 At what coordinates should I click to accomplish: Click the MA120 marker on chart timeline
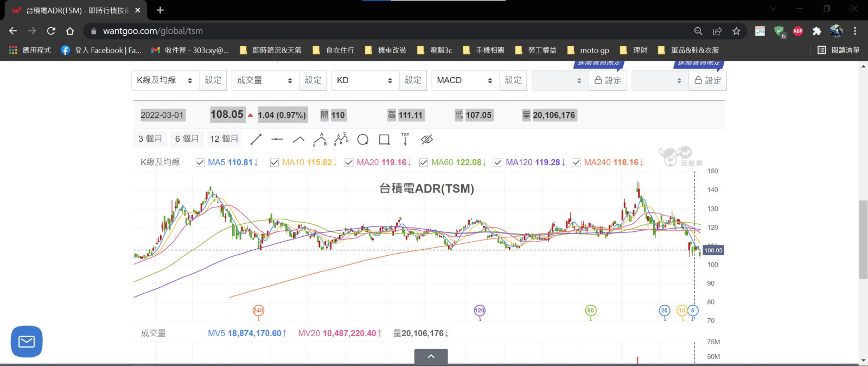coord(480,311)
